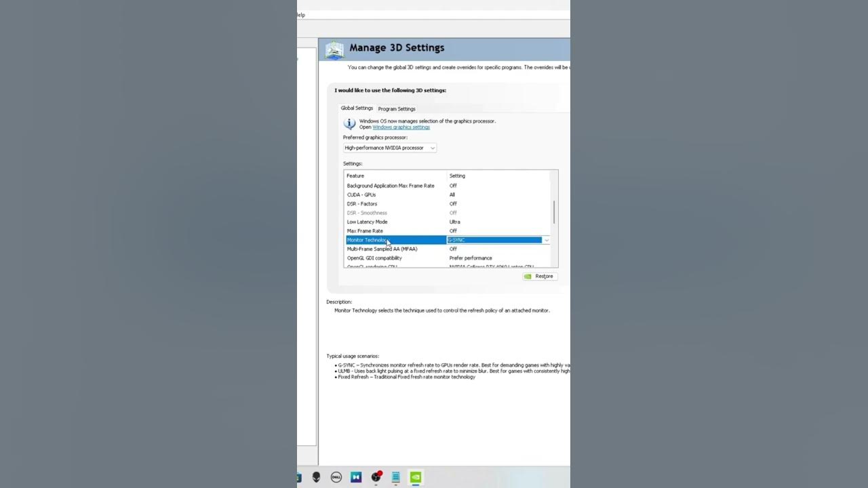Select the Multi-Frame Sampled AA (MFAA) row

pyautogui.click(x=448, y=249)
